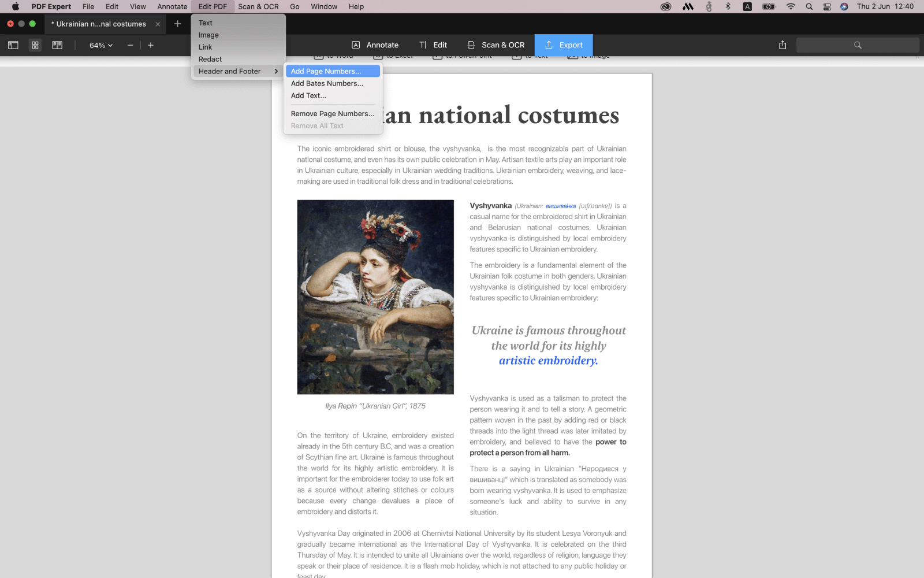Open Spotlight search in menu bar

click(x=809, y=6)
